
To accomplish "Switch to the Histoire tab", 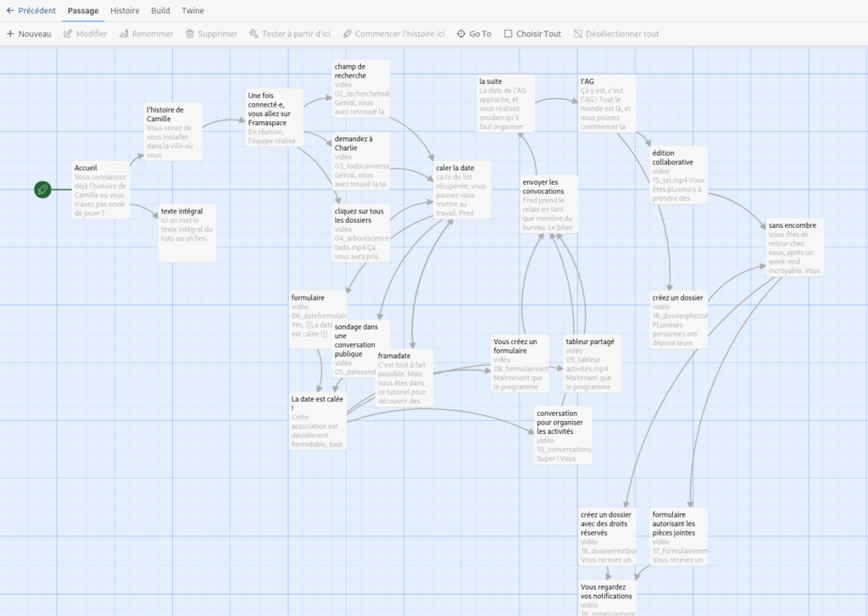I will (125, 11).
